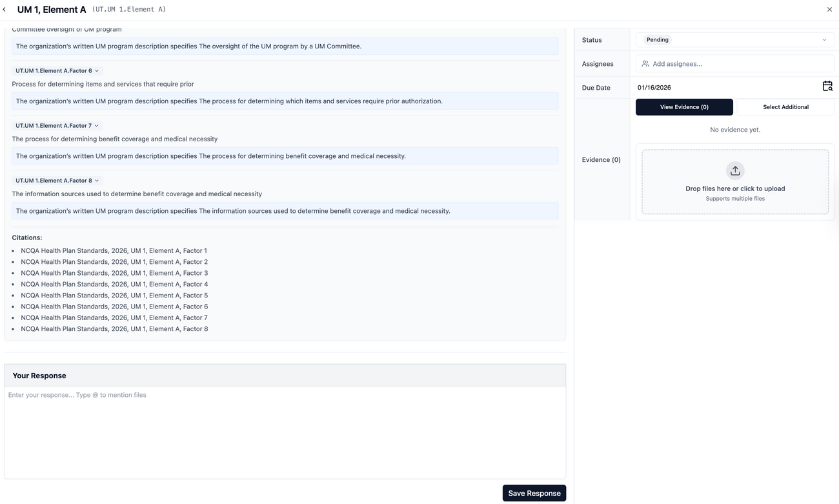Expand the UT.UM 1.Element A.Factor 7 chevron
Viewport: 839px width, 504px height.
96,125
